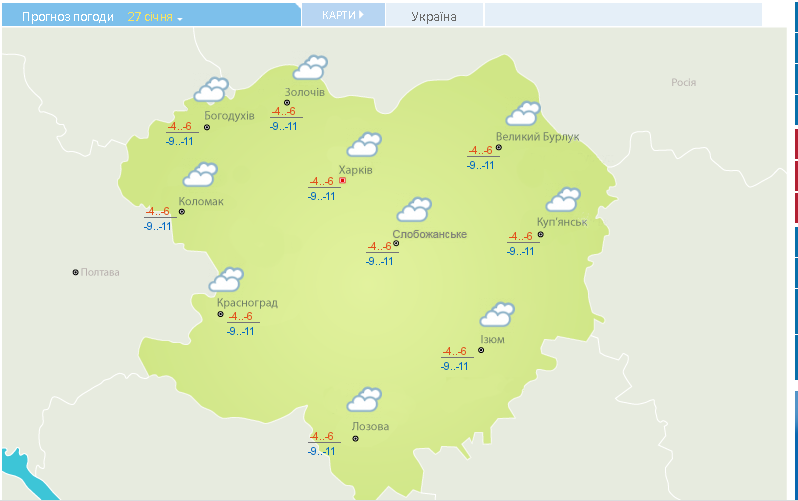
Task: Open the Лозова city label
Action: point(370,427)
